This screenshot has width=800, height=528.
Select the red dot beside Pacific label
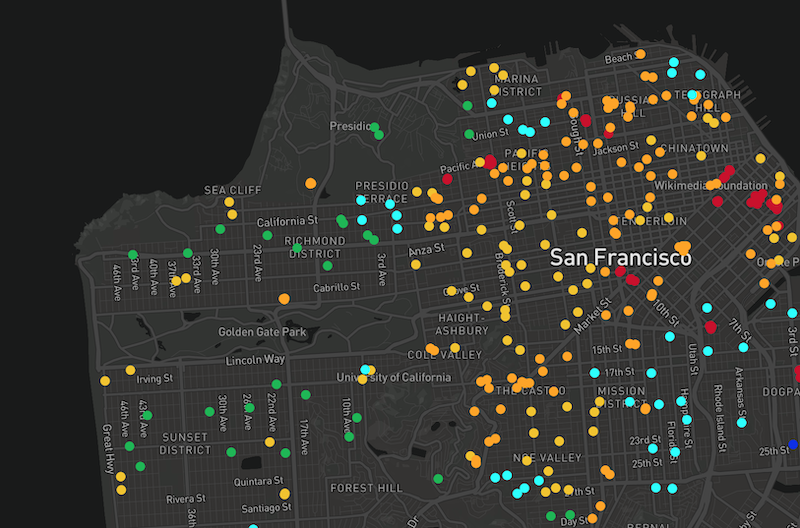tap(447, 179)
